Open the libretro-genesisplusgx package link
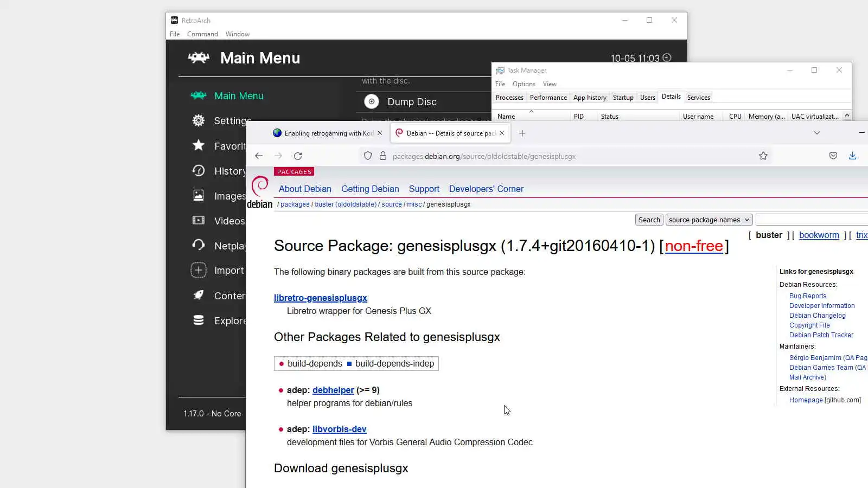This screenshot has width=868, height=488. [x=321, y=298]
